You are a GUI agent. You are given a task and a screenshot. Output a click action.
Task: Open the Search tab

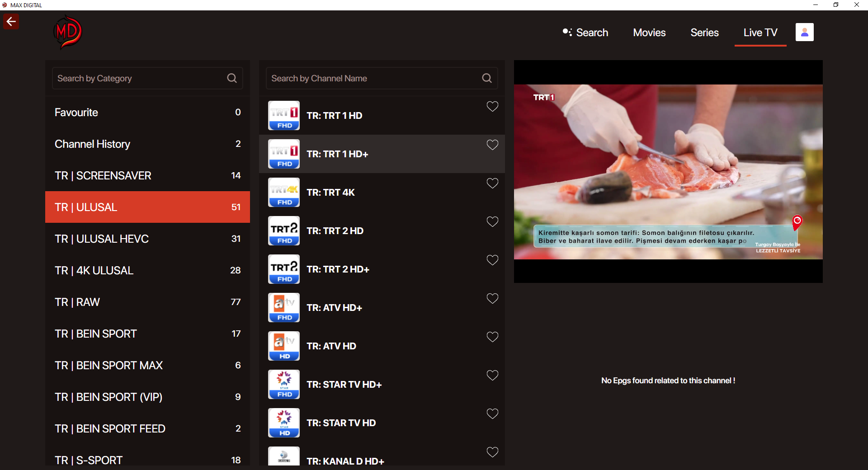(x=585, y=33)
